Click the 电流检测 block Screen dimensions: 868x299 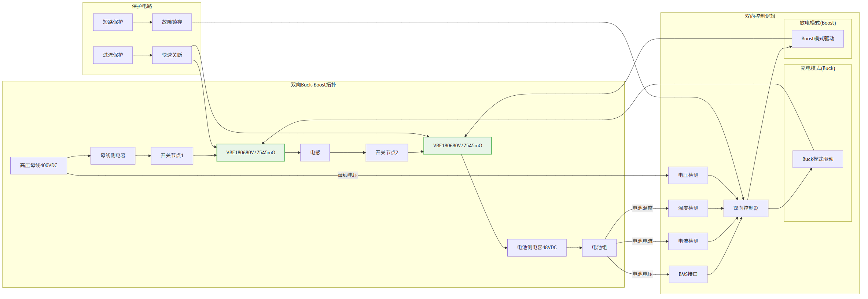coord(688,241)
